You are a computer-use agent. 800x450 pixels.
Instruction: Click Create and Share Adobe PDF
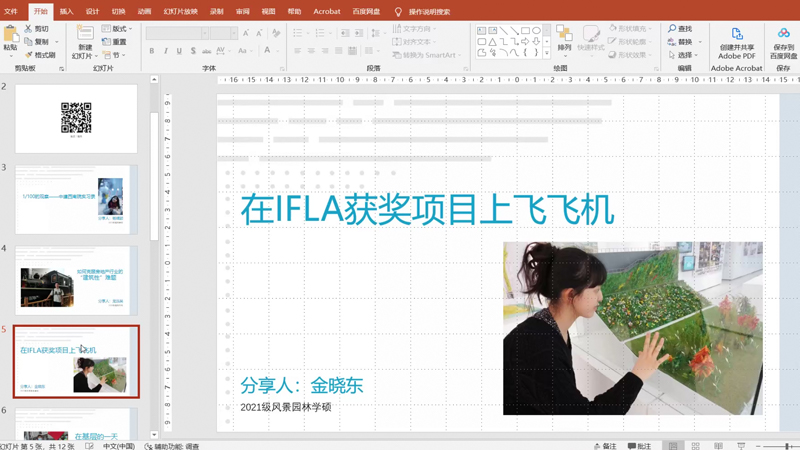pyautogui.click(x=737, y=43)
